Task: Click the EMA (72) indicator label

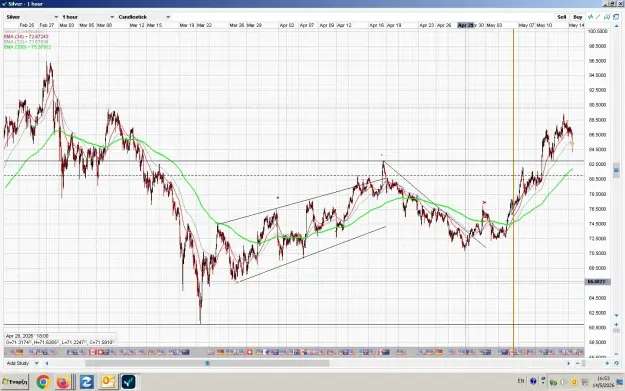Action: click(x=26, y=42)
